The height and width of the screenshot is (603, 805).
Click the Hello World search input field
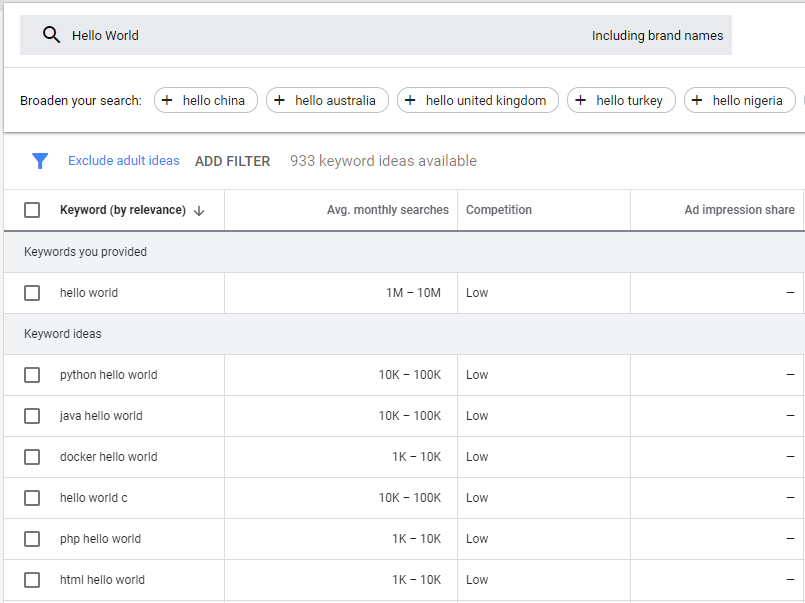(300, 35)
